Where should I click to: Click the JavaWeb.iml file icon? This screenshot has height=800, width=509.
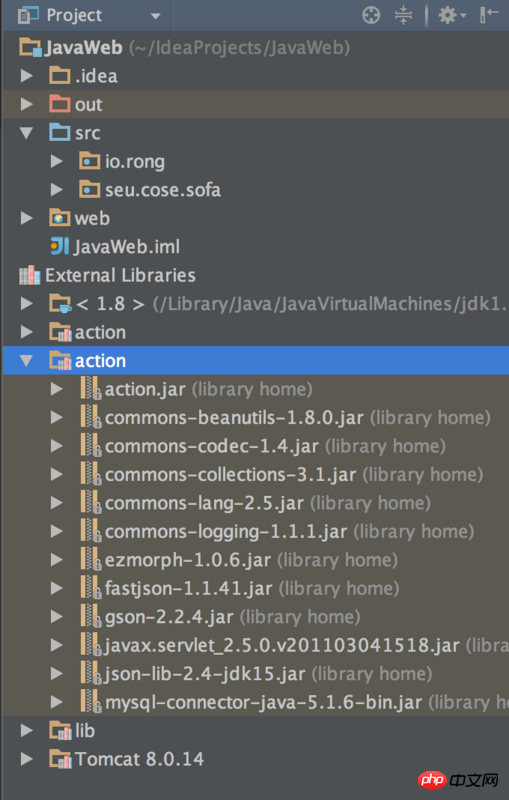tap(60, 246)
